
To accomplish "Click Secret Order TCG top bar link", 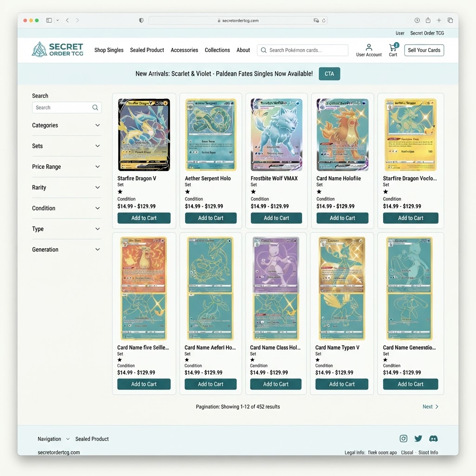I will point(427,33).
